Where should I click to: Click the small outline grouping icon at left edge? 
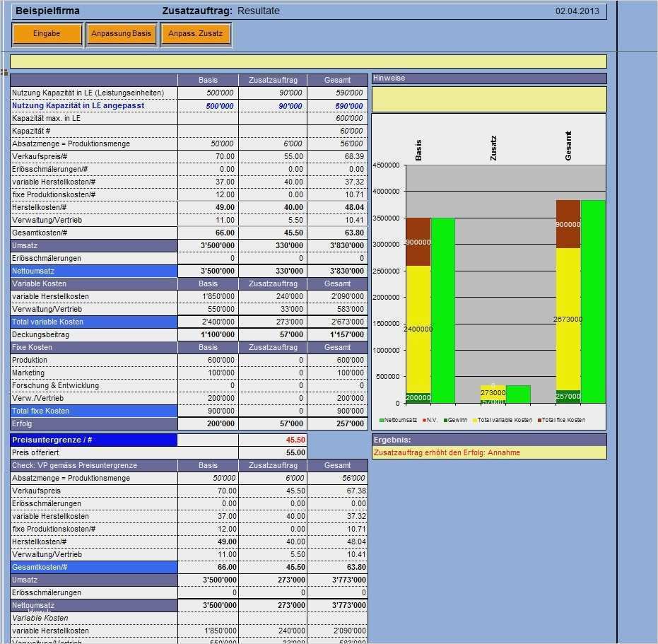pyautogui.click(x=4, y=73)
